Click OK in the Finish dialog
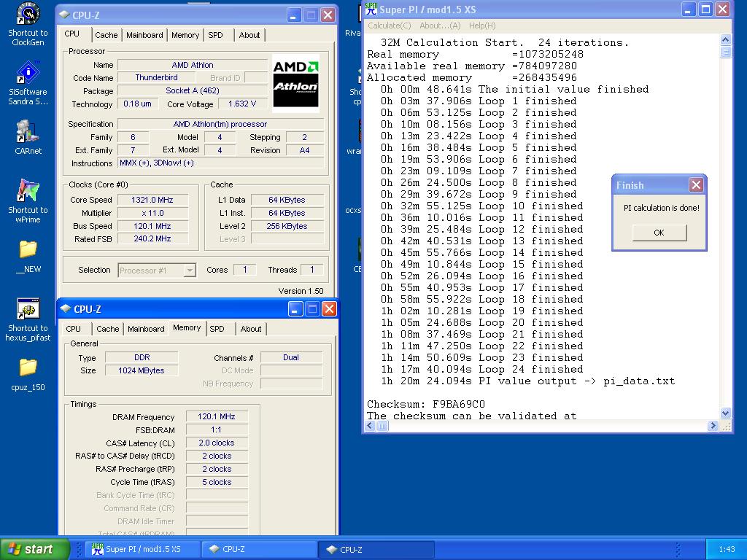The width and height of the screenshot is (747, 560). [659, 233]
